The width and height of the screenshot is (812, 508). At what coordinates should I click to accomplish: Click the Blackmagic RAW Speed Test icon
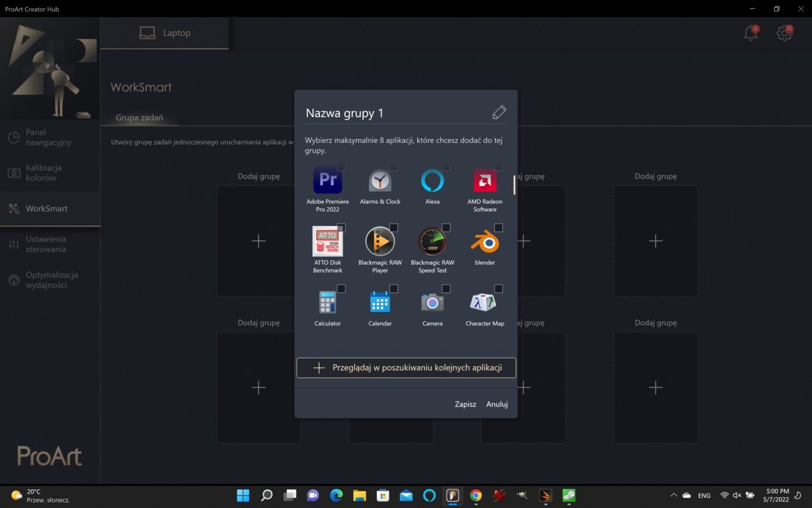point(432,242)
